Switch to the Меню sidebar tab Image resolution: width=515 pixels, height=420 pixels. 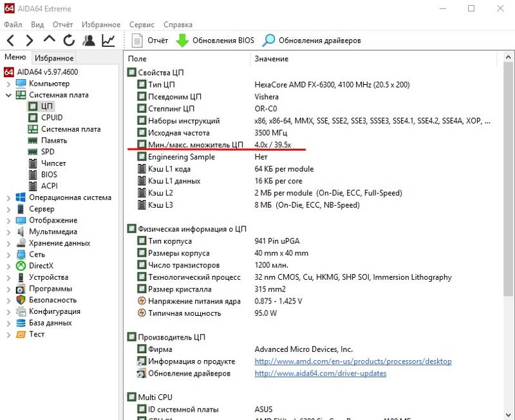15,57
